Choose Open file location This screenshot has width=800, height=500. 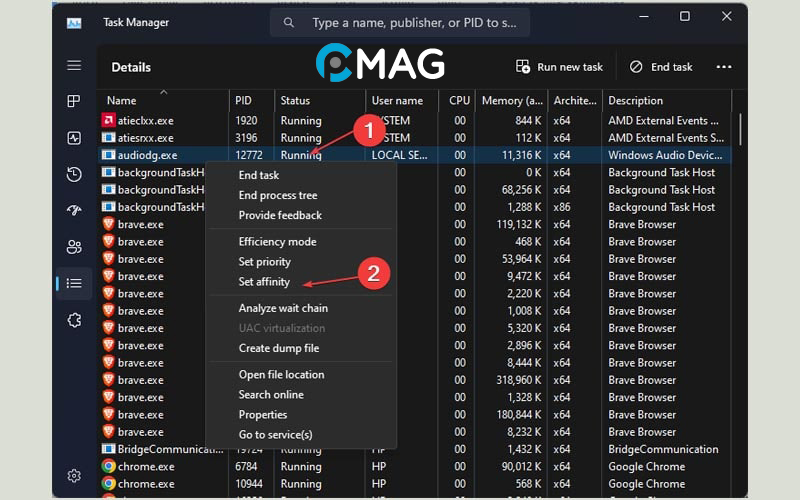pyautogui.click(x=281, y=374)
